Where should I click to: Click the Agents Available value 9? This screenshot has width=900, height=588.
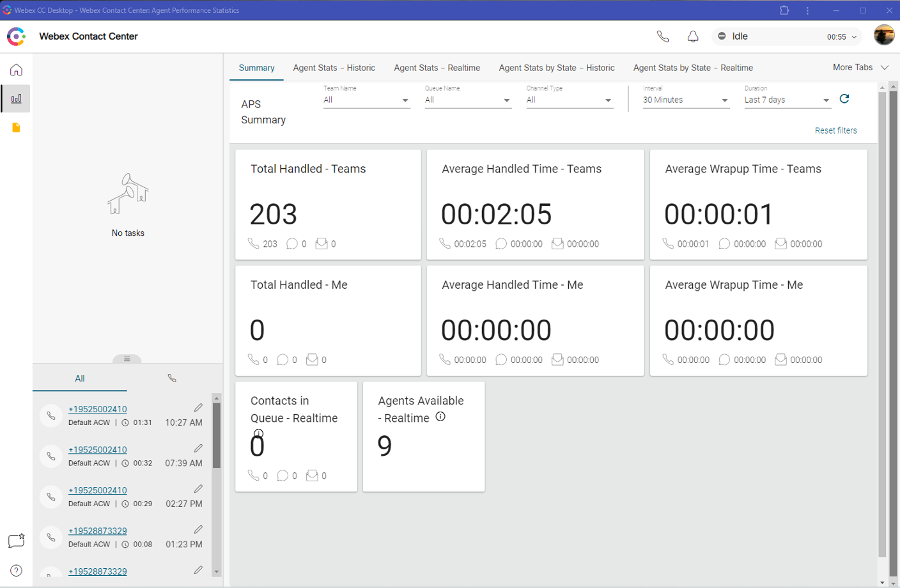click(385, 446)
